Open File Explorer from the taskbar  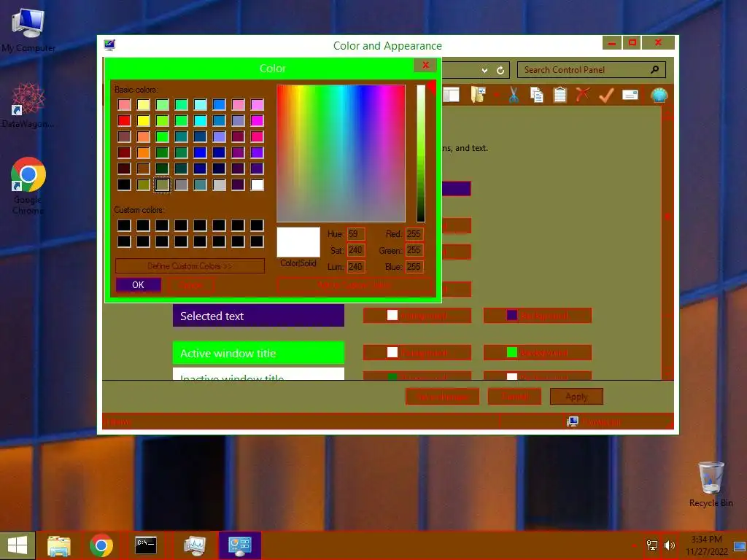(x=58, y=545)
